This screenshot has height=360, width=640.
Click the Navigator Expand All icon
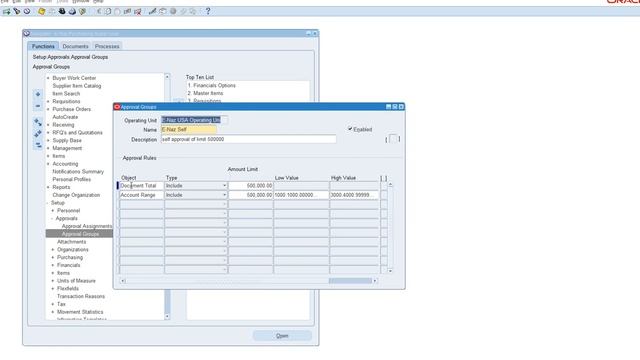[x=38, y=133]
